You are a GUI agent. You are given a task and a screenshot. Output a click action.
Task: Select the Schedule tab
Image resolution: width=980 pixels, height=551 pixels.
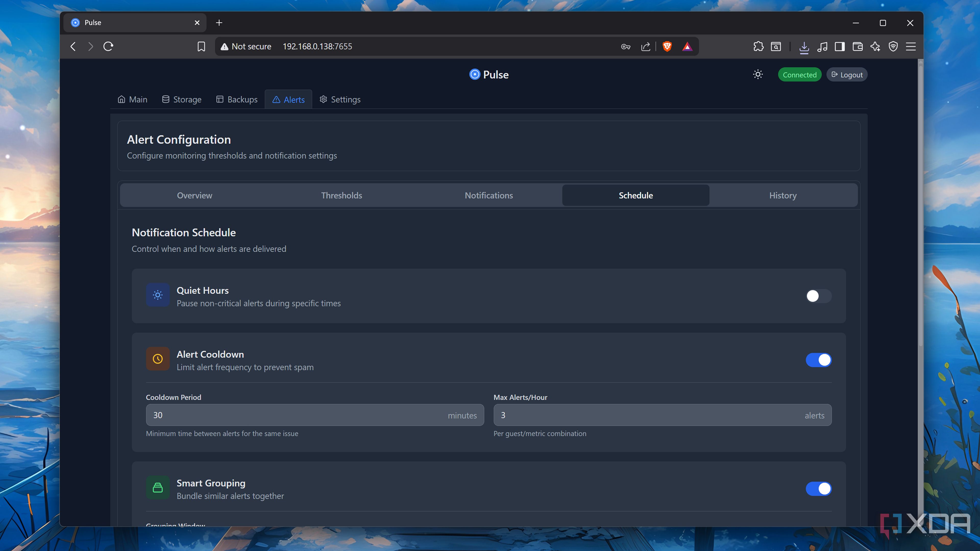point(636,195)
